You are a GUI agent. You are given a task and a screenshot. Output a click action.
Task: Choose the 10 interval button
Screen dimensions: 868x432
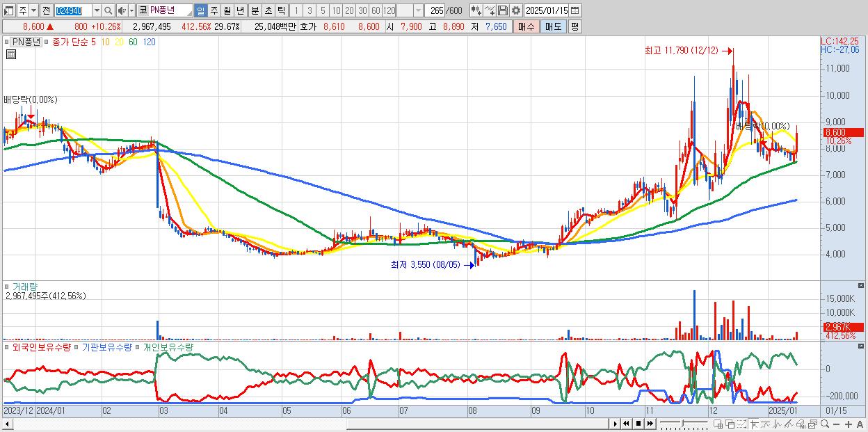pyautogui.click(x=336, y=10)
